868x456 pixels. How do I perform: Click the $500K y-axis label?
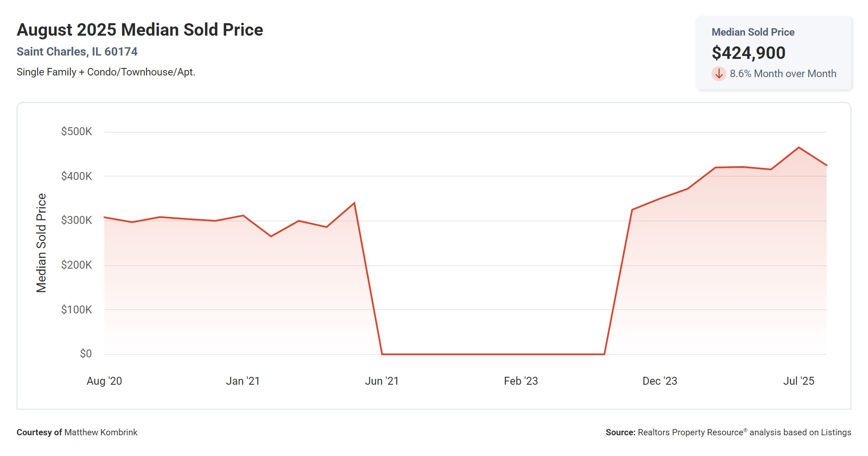(77, 132)
